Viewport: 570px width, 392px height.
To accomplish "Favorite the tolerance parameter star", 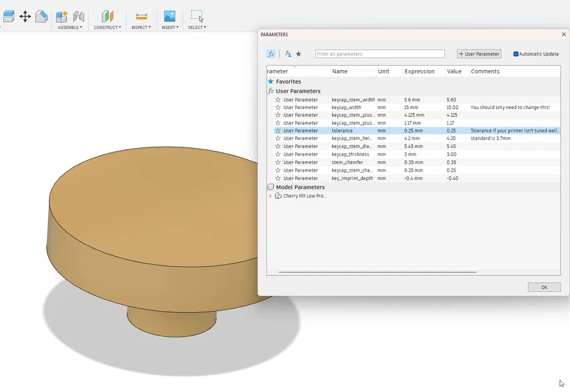I will pyautogui.click(x=277, y=130).
